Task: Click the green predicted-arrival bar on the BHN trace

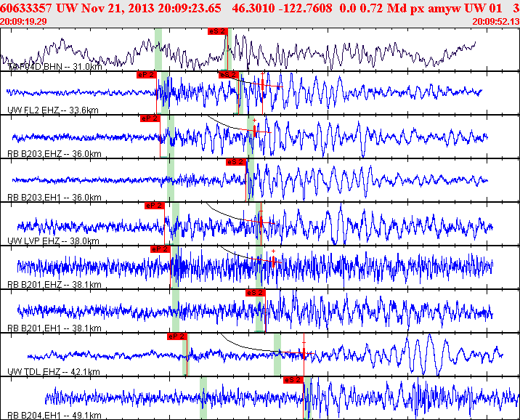Action: point(158,49)
